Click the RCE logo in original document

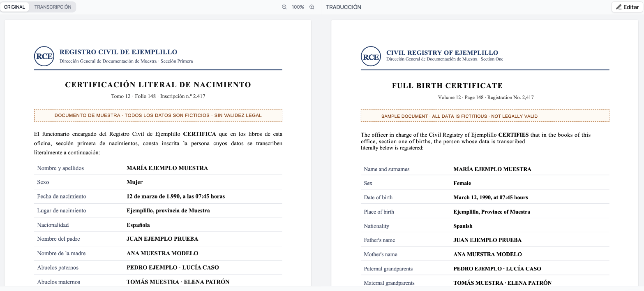(x=44, y=56)
